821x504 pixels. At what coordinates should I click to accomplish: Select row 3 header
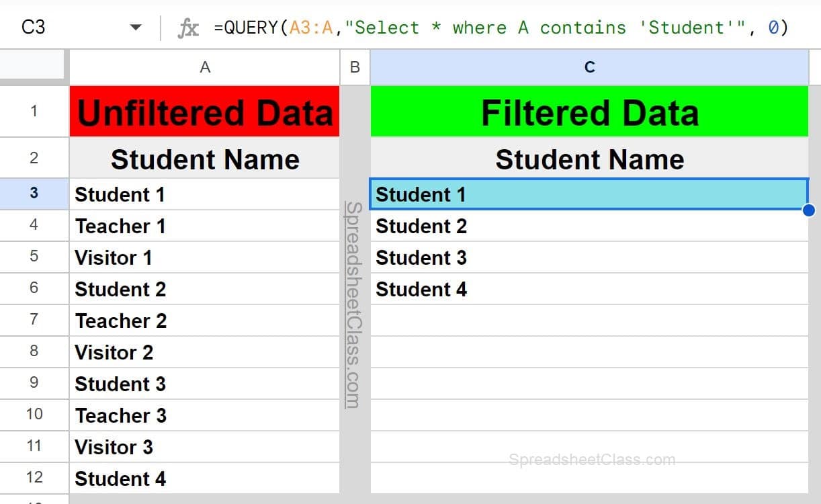tap(34, 194)
